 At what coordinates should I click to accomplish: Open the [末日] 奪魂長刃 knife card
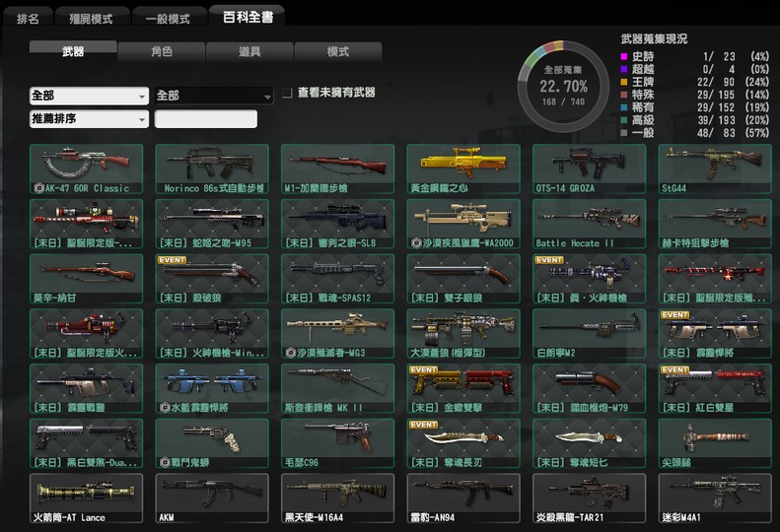coord(463,443)
